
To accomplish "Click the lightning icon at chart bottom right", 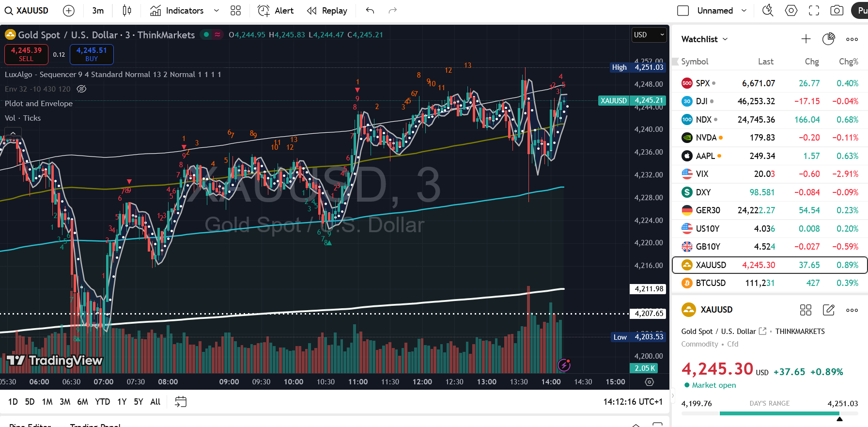I will click(x=564, y=365).
